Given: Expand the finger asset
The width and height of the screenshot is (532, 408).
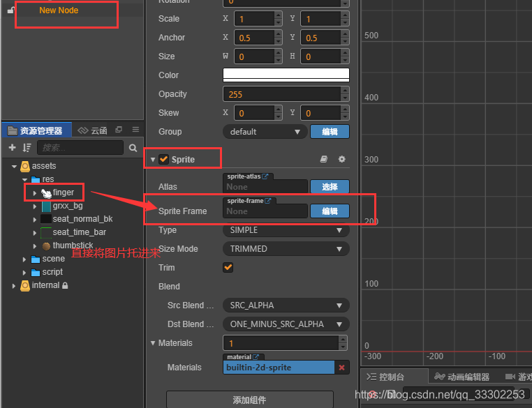Looking at the screenshot, I should coord(35,193).
